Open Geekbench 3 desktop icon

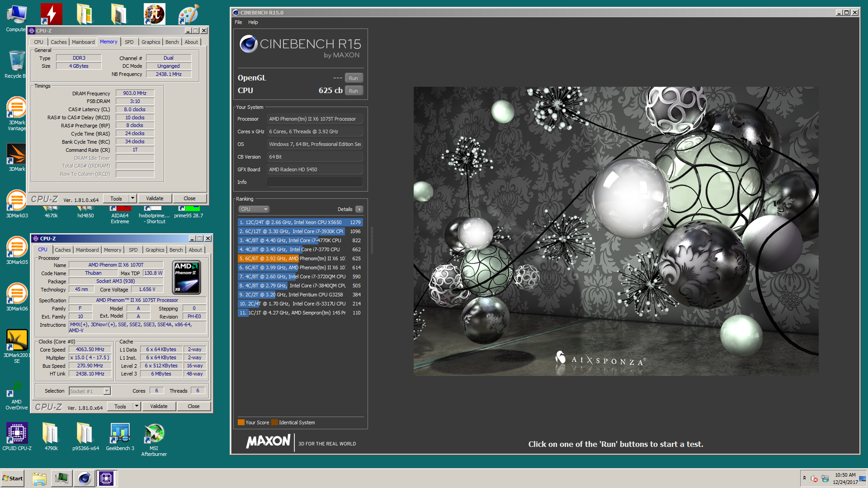point(120,436)
